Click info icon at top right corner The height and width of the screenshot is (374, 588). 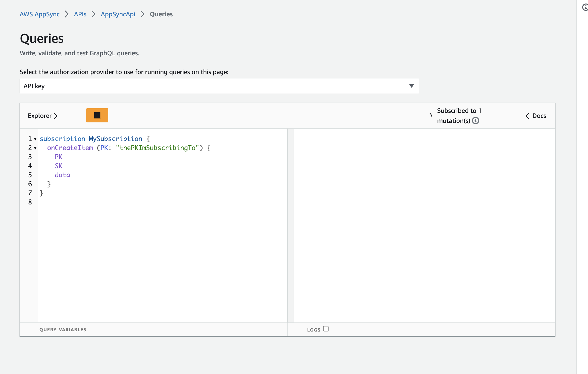tap(585, 7)
